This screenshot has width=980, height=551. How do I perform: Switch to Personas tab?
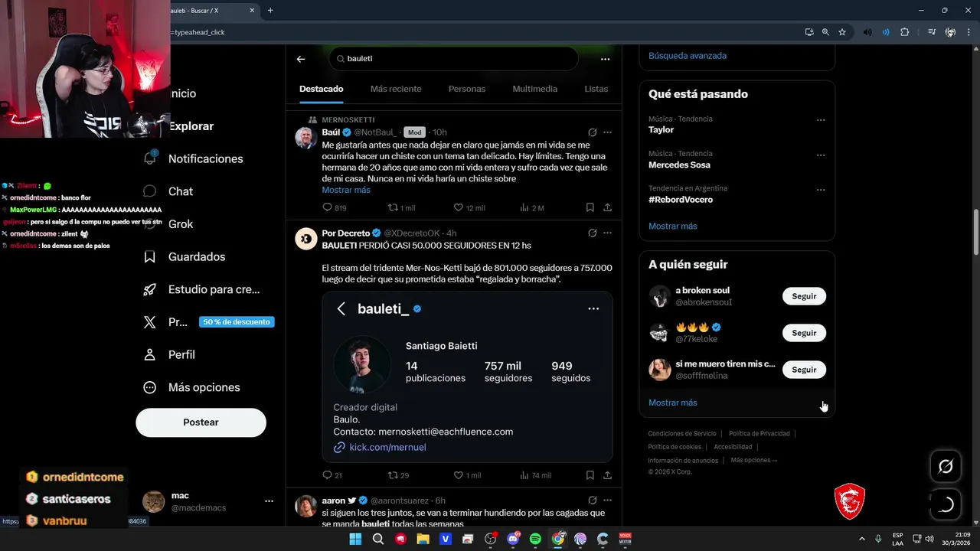tap(467, 89)
